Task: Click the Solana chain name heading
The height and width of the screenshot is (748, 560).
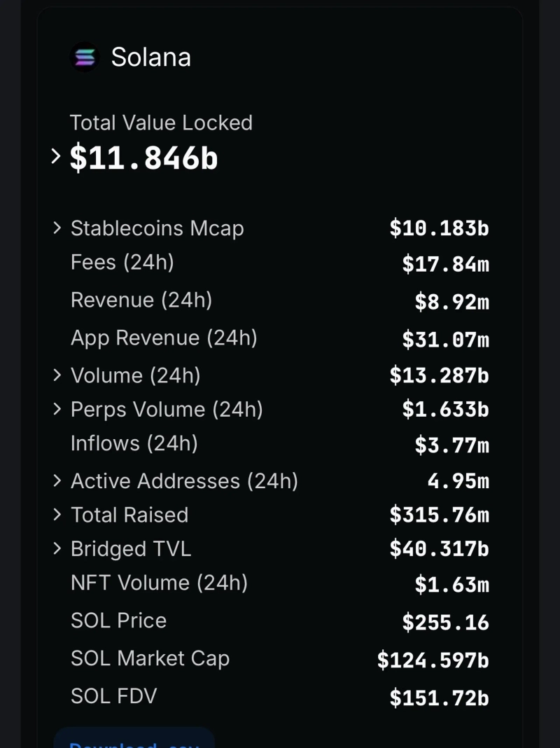Action: click(x=150, y=57)
